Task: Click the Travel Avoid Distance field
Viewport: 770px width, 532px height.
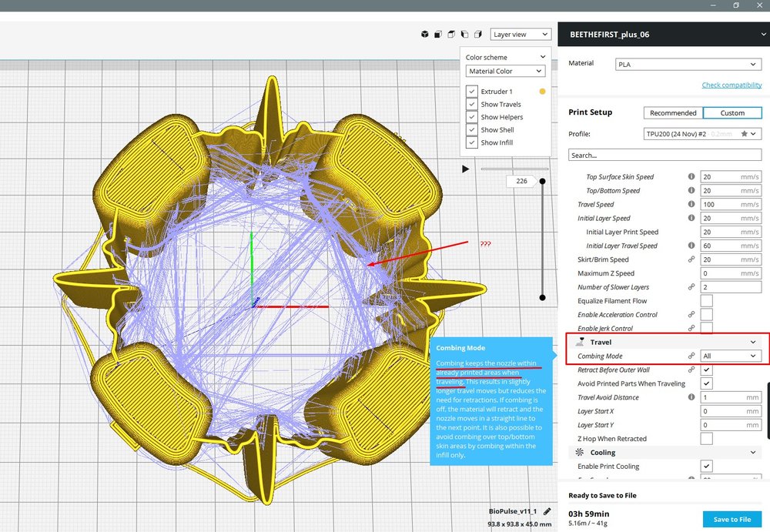Action: [x=731, y=397]
